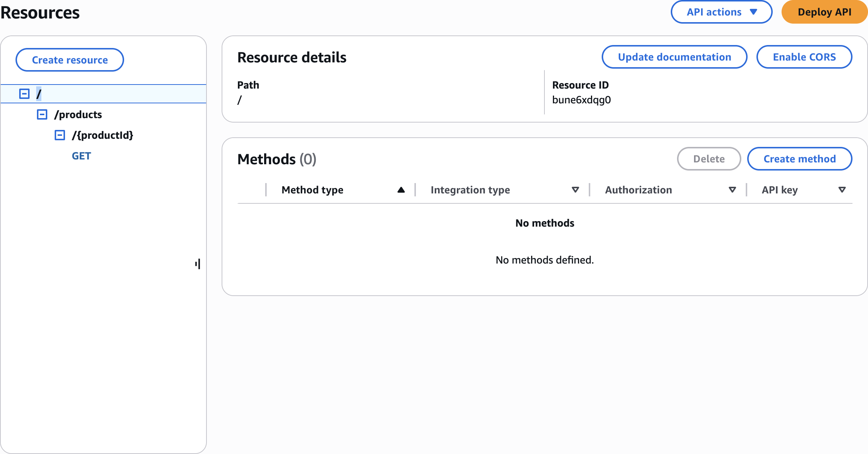The height and width of the screenshot is (454, 868).
Task: Sort by API key column arrow
Action: 842,190
